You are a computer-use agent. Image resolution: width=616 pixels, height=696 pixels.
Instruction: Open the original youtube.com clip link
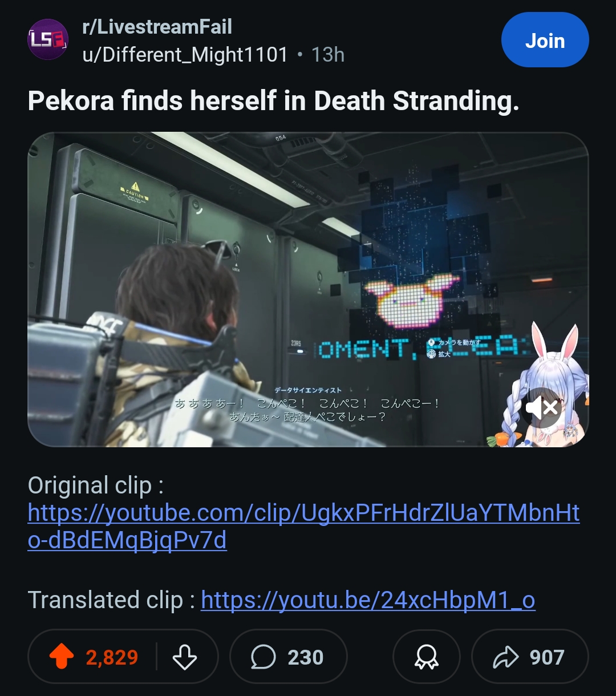[303, 527]
